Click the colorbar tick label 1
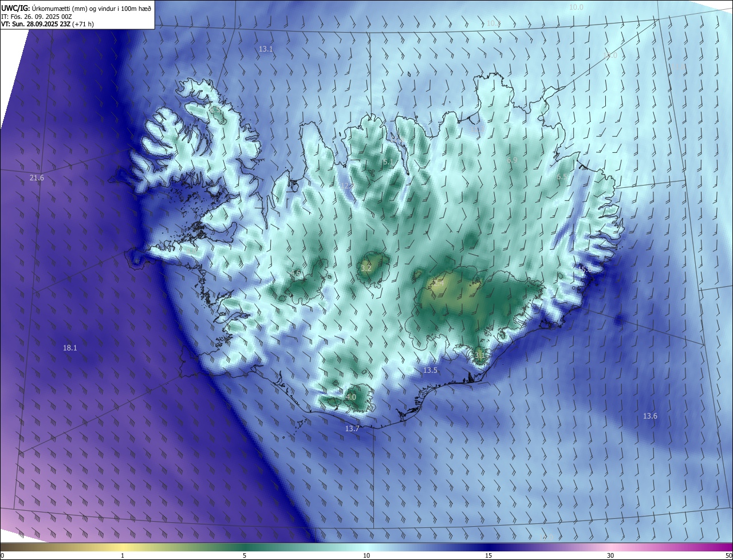The width and height of the screenshot is (733, 560). [x=123, y=555]
